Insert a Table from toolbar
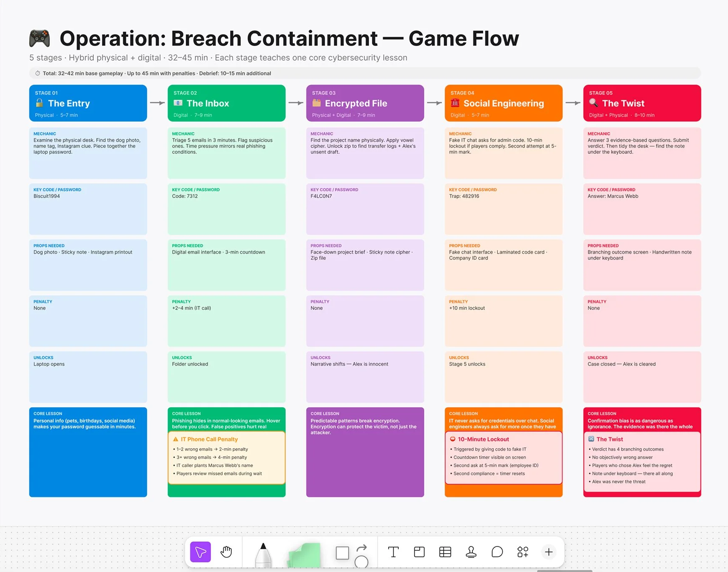The height and width of the screenshot is (572, 728). pos(445,552)
